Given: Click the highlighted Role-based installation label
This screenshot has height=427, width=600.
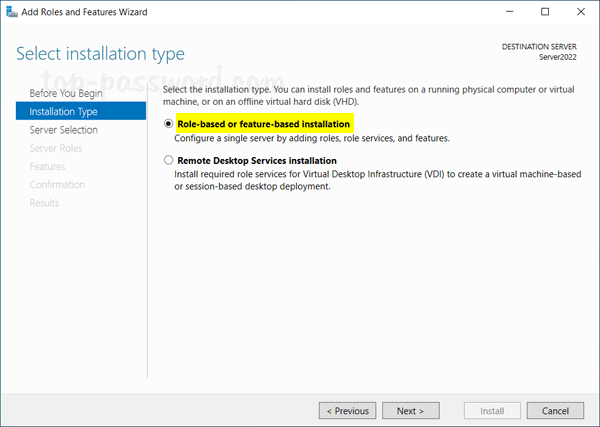Looking at the screenshot, I should (263, 124).
